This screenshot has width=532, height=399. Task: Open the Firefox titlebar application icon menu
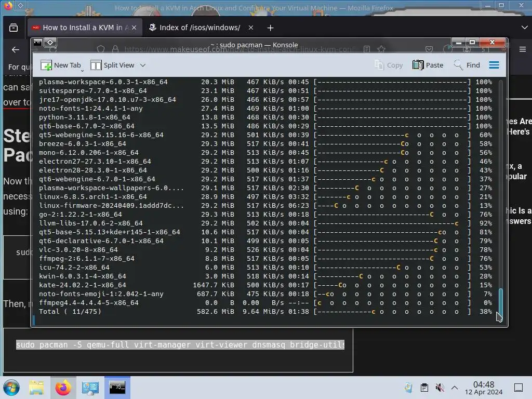8,5
